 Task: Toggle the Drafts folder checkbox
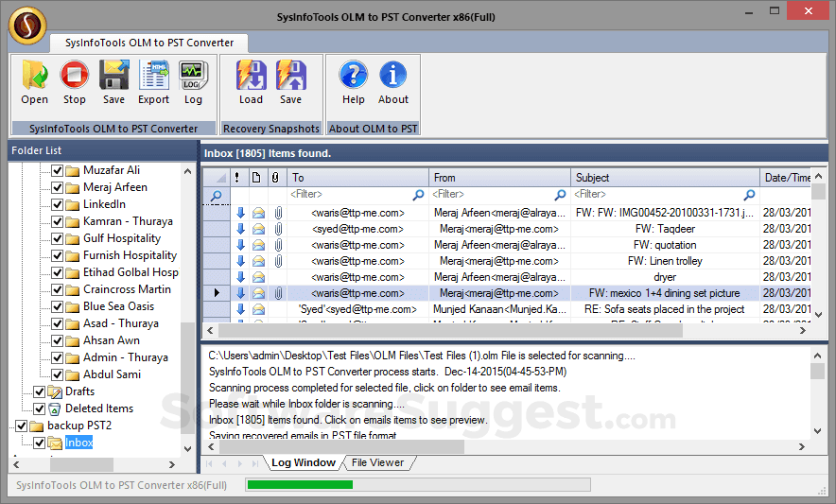click(40, 391)
